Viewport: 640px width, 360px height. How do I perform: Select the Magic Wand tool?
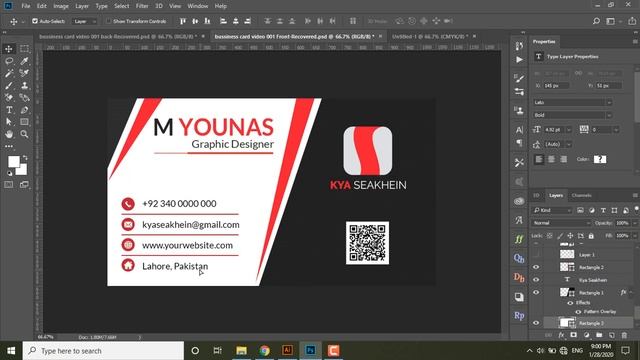point(9,73)
